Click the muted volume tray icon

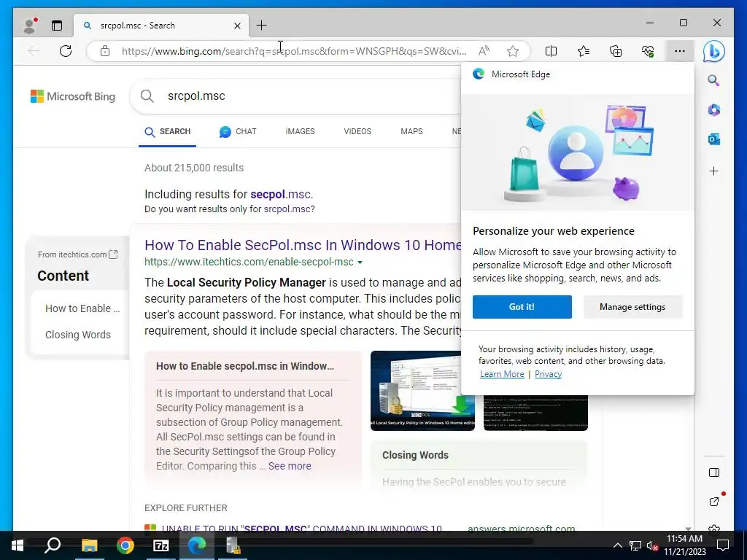[x=653, y=546]
